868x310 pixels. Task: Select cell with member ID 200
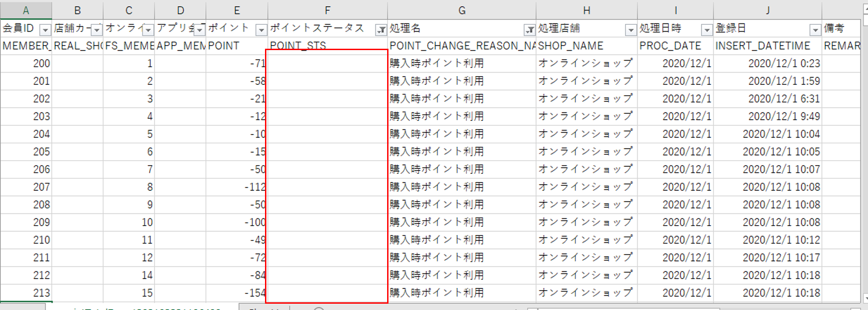26,64
